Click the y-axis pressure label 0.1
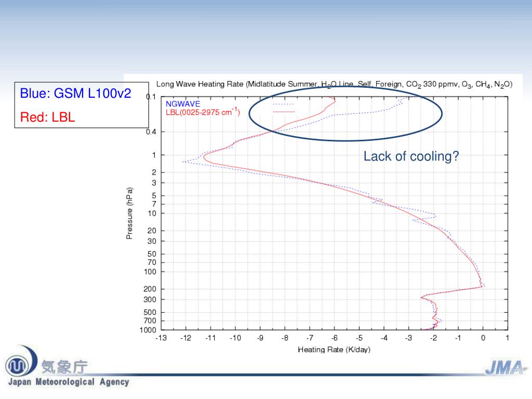 coord(151,97)
